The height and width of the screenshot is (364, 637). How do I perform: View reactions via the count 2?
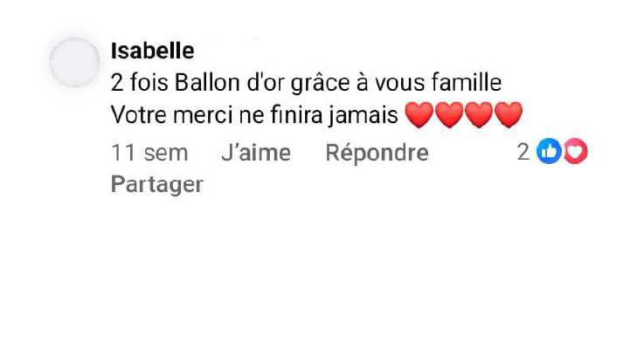coord(523,152)
